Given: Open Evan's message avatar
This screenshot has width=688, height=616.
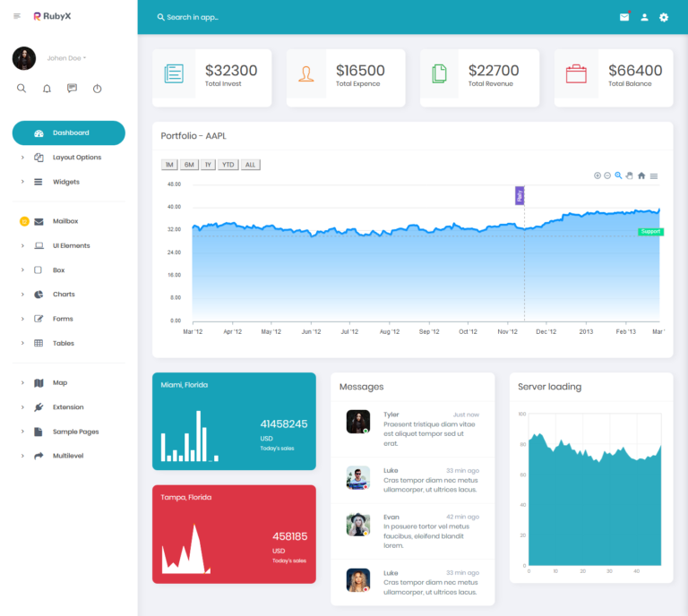Looking at the screenshot, I should [x=358, y=525].
